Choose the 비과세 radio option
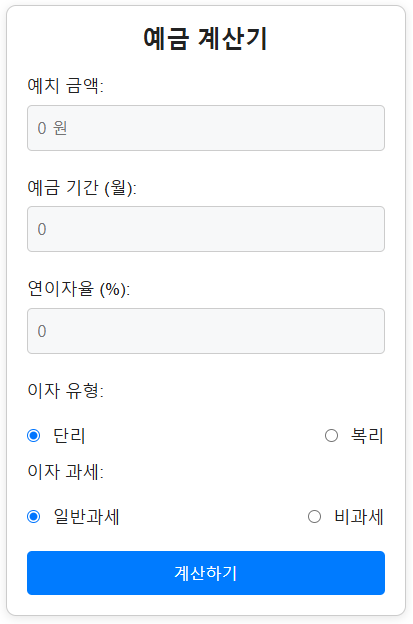The image size is (413, 624). click(x=314, y=517)
